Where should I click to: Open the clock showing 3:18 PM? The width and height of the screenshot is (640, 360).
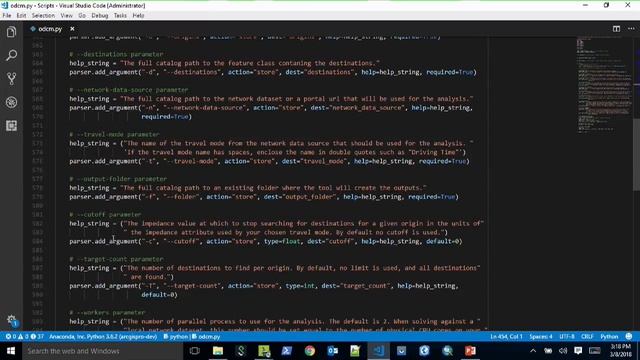621,351
